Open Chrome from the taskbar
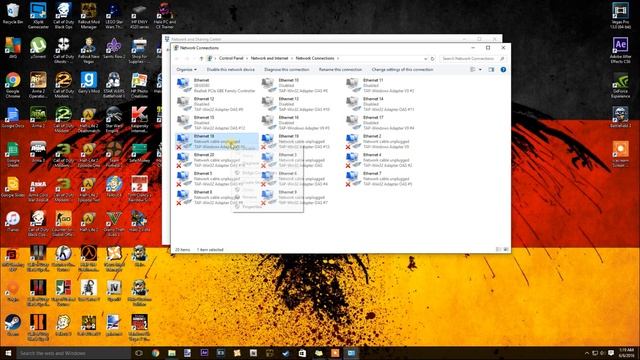The width and height of the screenshot is (640, 360). (155, 353)
